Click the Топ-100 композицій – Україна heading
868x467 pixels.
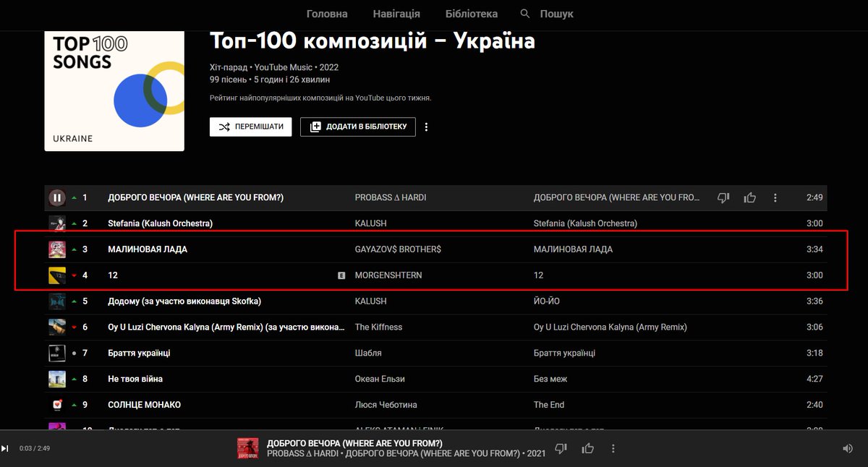click(373, 40)
